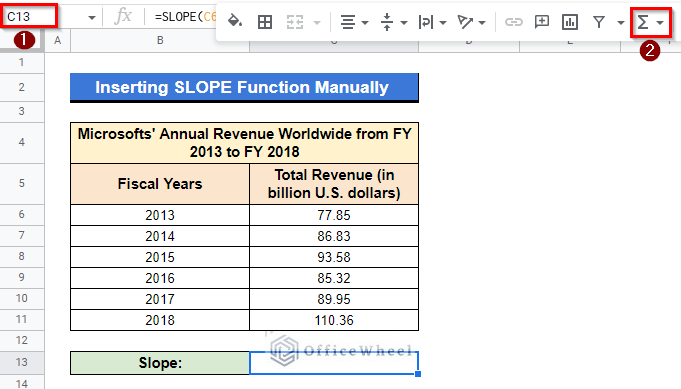Click the text wrapping icon
Viewport: 681px width, 389px height.
tap(426, 22)
